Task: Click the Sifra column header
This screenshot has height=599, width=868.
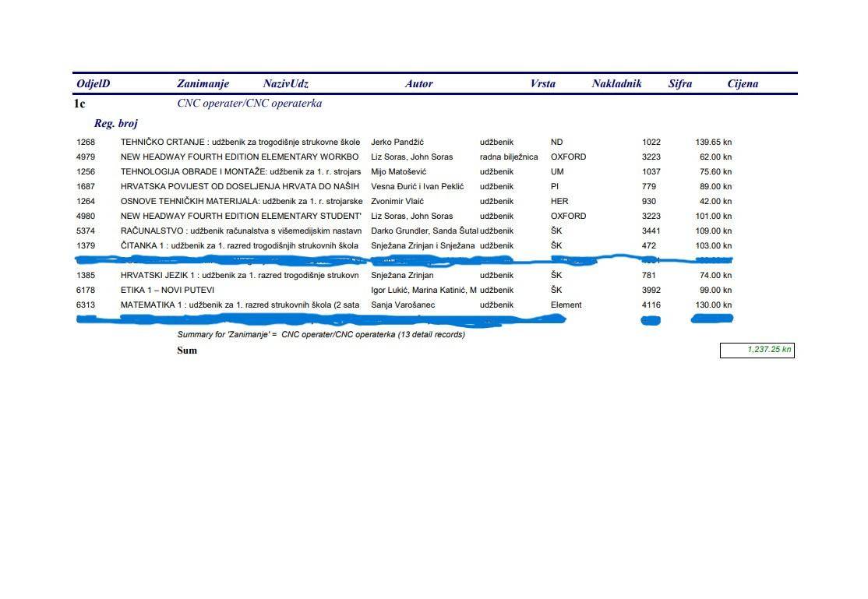Action: pos(679,83)
